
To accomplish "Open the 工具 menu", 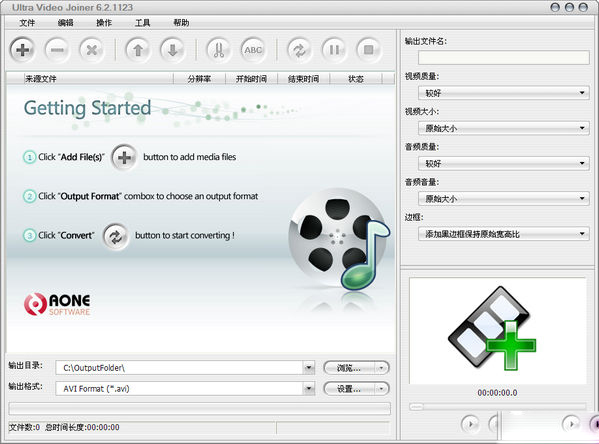I will 142,23.
